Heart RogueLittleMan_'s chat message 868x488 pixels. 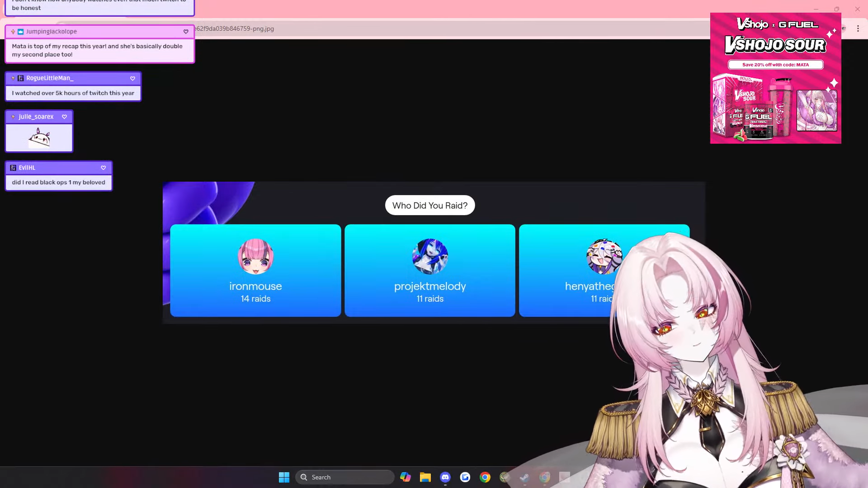click(132, 79)
